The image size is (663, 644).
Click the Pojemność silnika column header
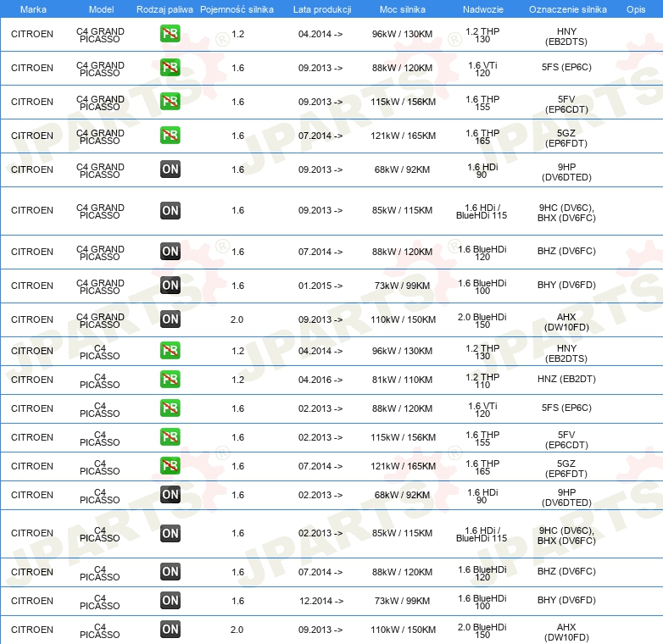tap(237, 9)
